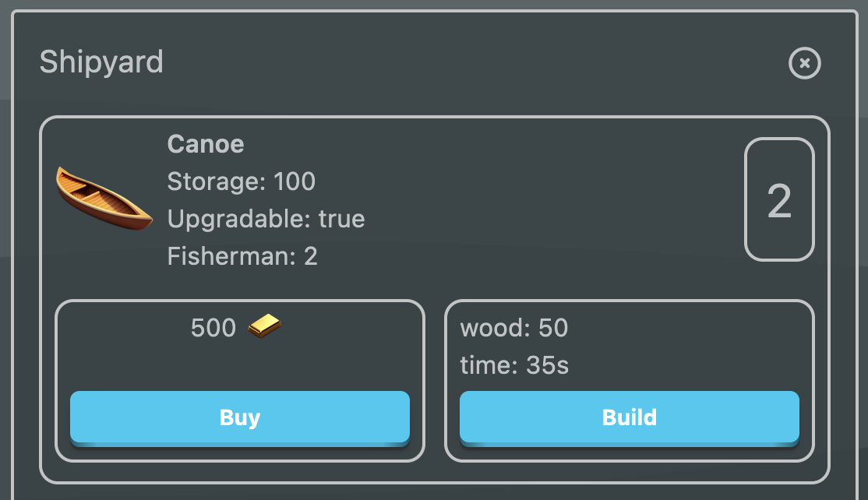The width and height of the screenshot is (868, 500).
Task: Click the 500 price amount
Action: 213,328
